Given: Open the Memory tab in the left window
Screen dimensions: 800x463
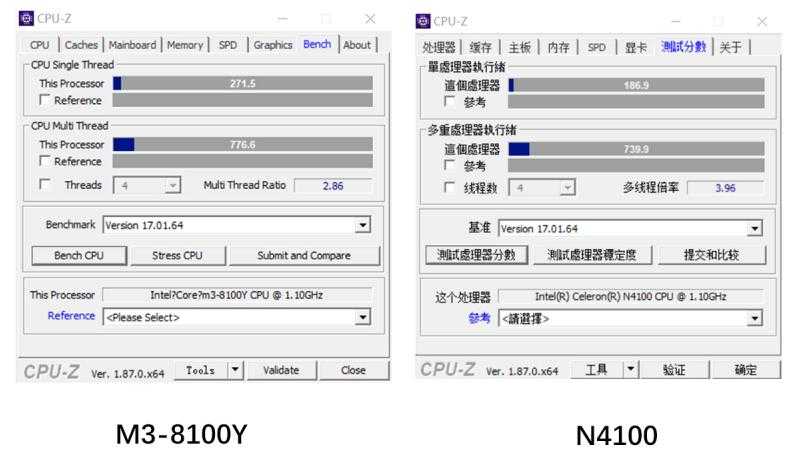Looking at the screenshot, I should coord(185,45).
